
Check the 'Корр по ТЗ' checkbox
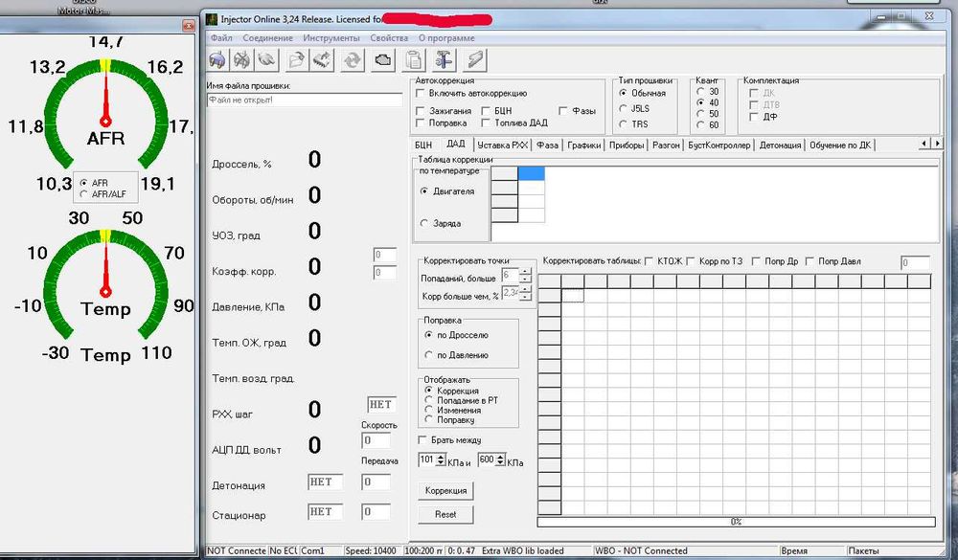click(691, 261)
